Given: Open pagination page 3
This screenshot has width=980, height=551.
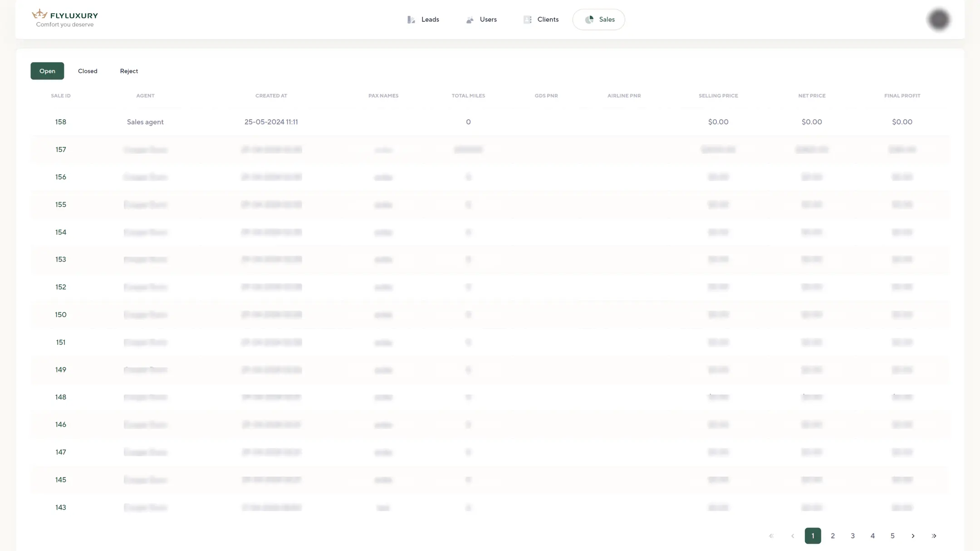Looking at the screenshot, I should pyautogui.click(x=853, y=536).
